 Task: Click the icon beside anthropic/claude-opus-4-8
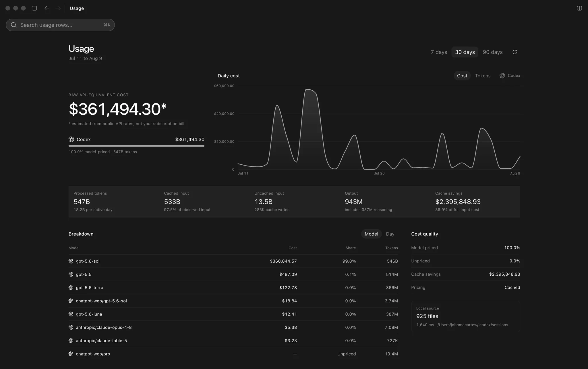click(71, 327)
